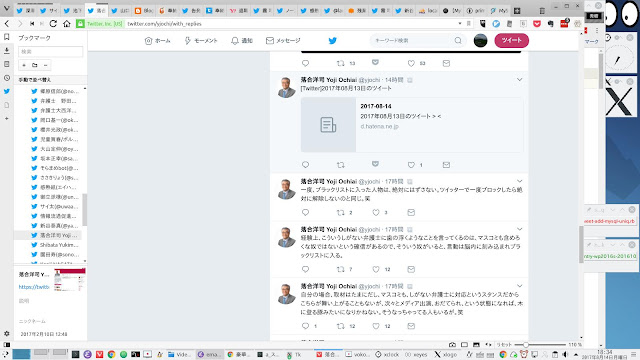
Task: Retweet the tweet with 7 retweets
Action: pyautogui.click(x=340, y=269)
